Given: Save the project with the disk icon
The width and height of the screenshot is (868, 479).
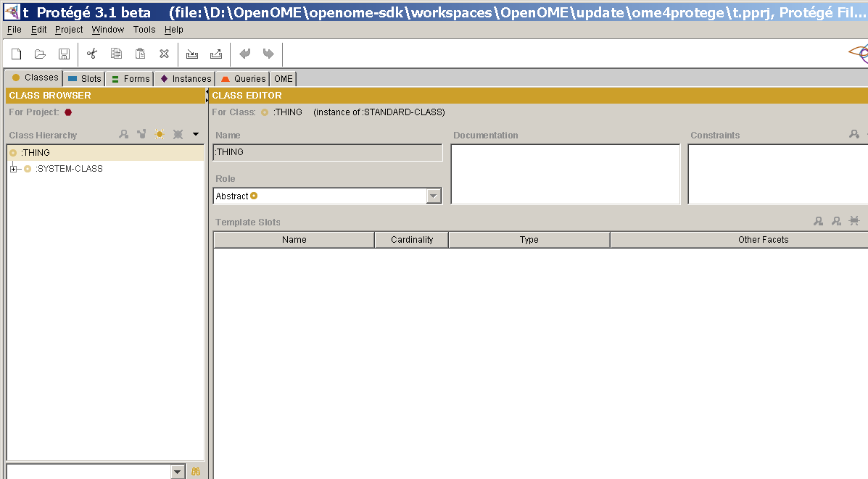Looking at the screenshot, I should tap(64, 53).
